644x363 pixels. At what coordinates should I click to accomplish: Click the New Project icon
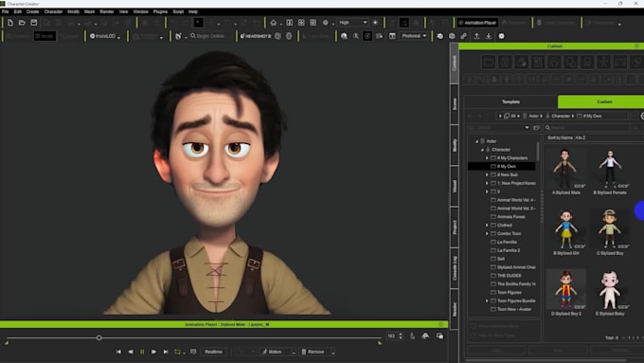[10, 23]
